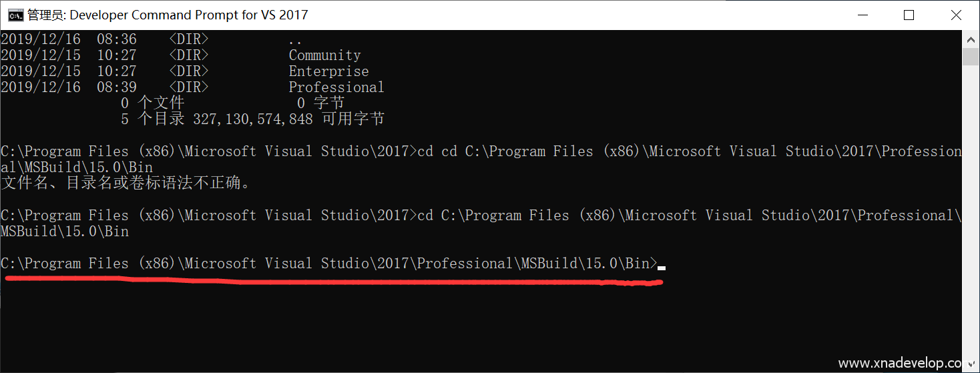Click the "327,130,574,848 可用字节" free space text
980x373 pixels.
288,119
